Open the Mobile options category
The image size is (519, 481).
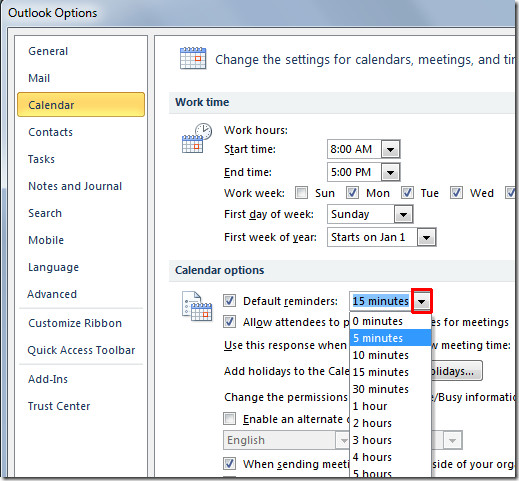coord(46,240)
